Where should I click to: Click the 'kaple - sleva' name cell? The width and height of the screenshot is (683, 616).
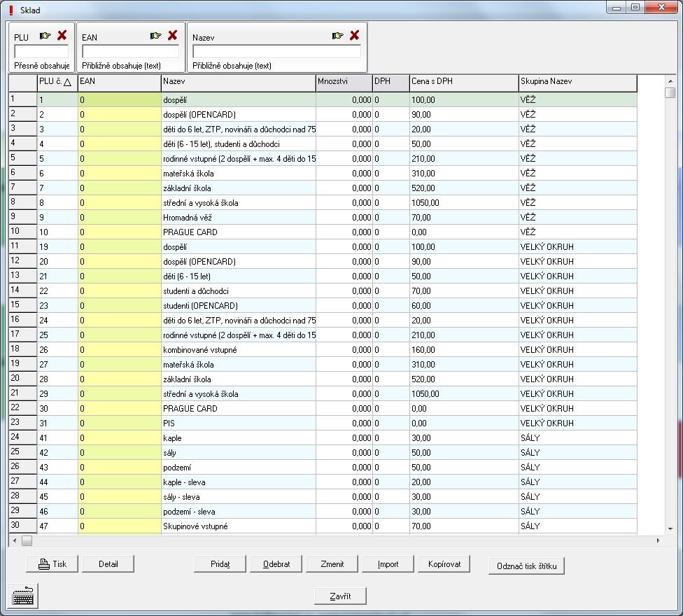tap(238, 482)
